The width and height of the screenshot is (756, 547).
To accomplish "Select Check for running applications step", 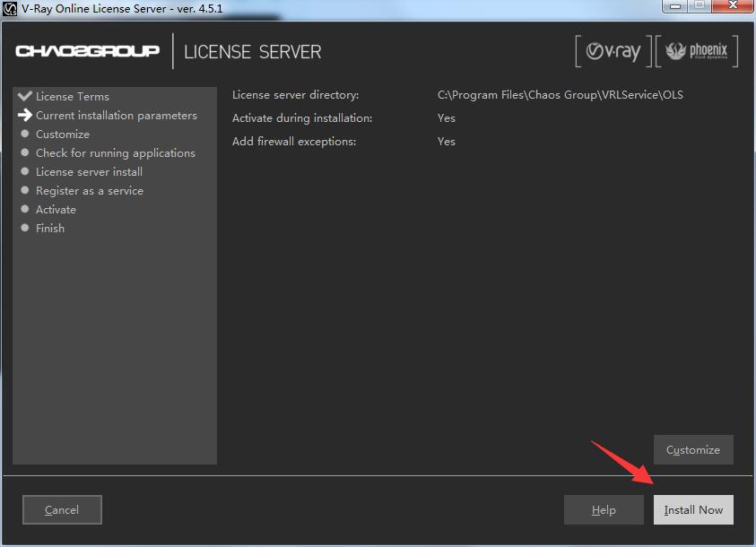I will (116, 152).
